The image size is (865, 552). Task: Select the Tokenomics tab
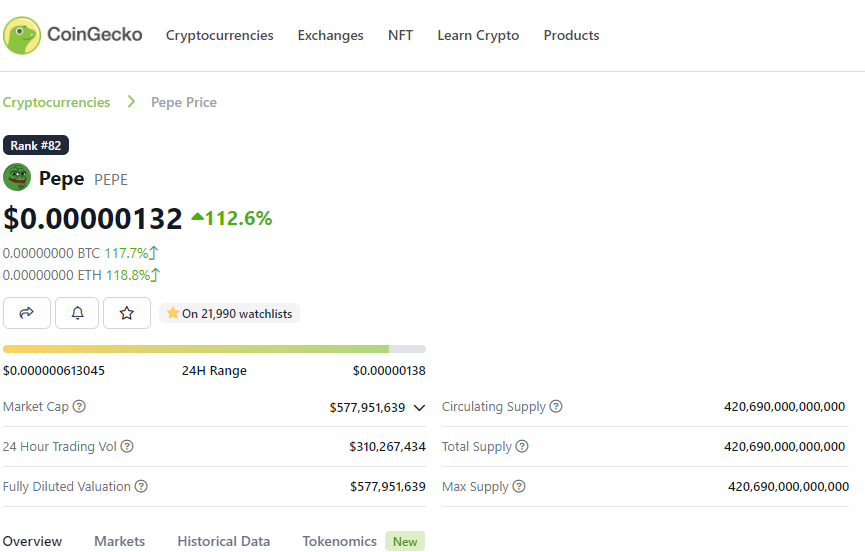tap(339, 541)
